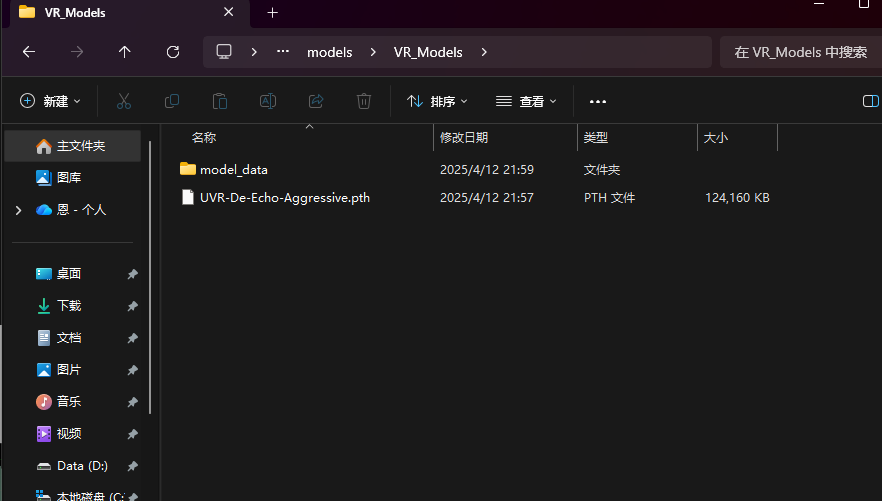This screenshot has height=501, width=882.
Task: Click the Copy icon in toolbar
Action: coord(172,101)
